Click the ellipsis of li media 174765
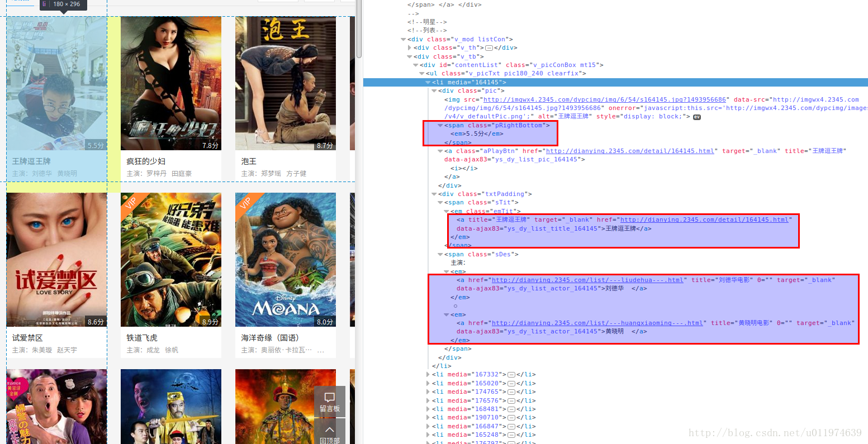The height and width of the screenshot is (444, 868). click(x=511, y=392)
